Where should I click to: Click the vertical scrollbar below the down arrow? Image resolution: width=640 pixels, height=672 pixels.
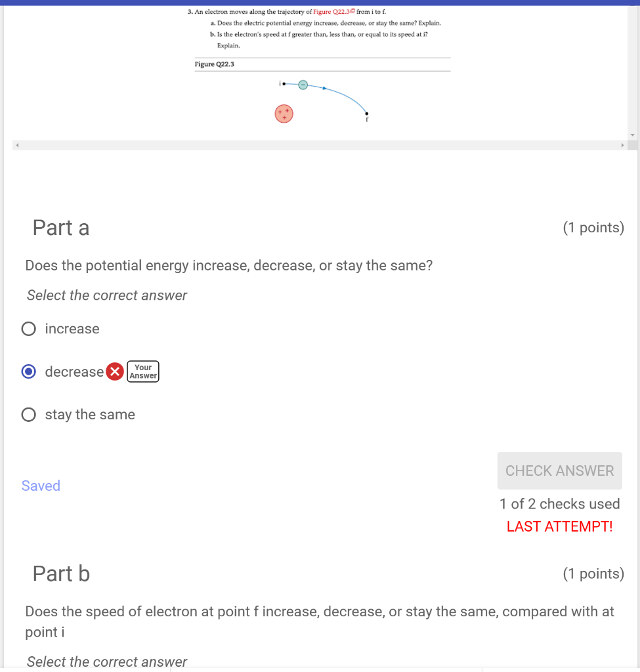point(631,145)
